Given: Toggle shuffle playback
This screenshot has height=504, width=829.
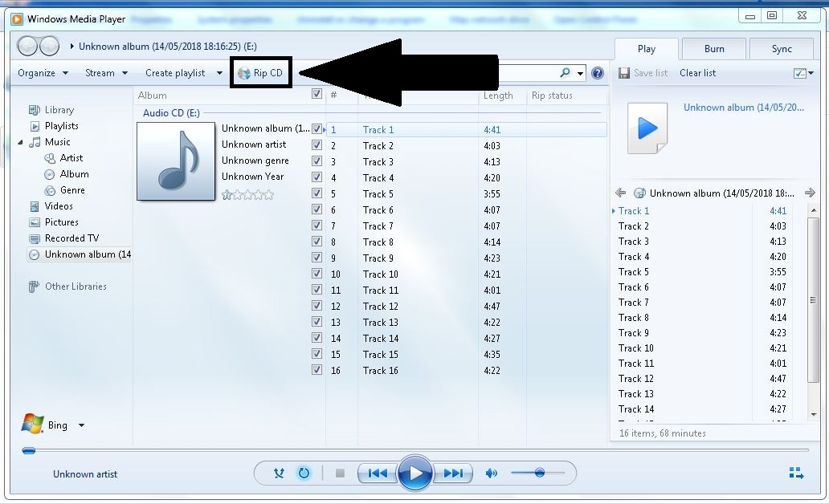Looking at the screenshot, I should [280, 473].
